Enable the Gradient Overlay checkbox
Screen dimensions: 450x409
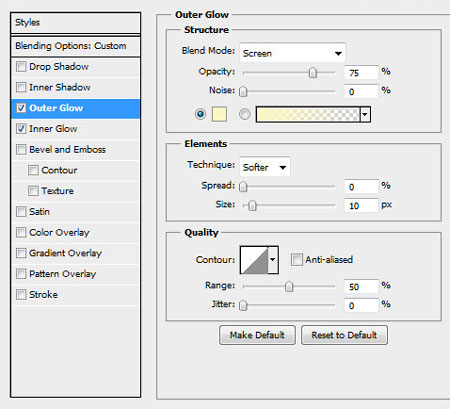point(21,253)
